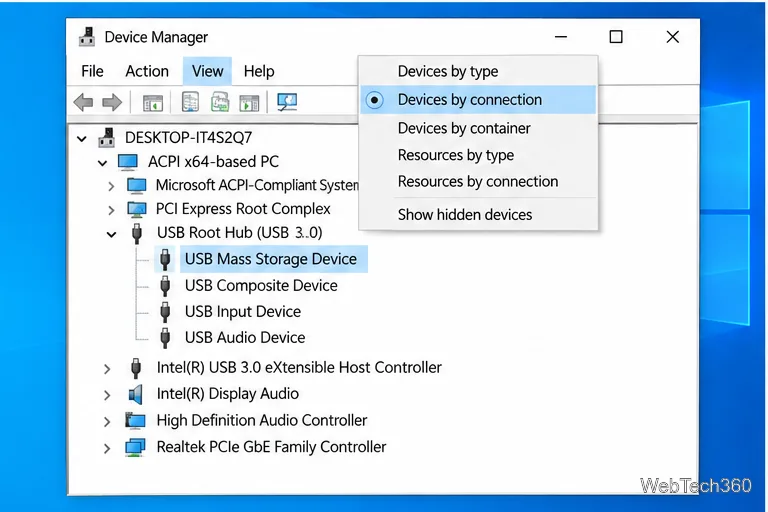Click the Intel USB 3.0 Host Controller icon
Image resolution: width=768 pixels, height=512 pixels.
click(x=136, y=368)
